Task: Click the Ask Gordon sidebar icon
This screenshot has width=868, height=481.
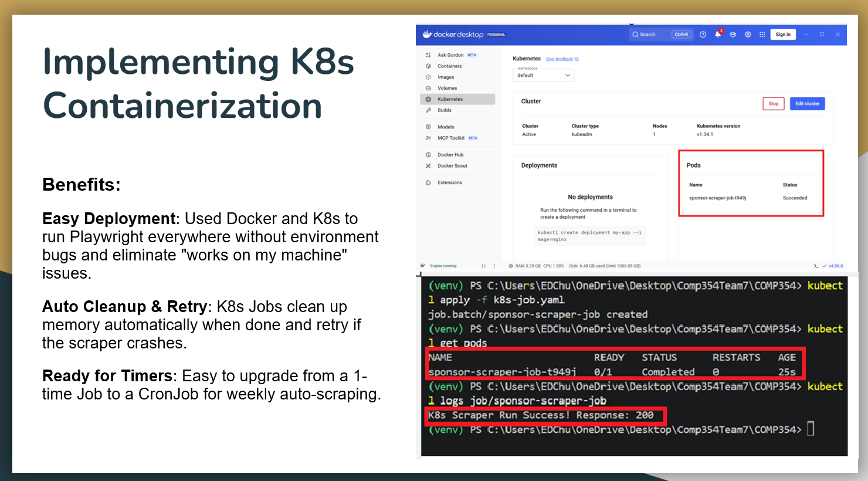Action: coord(428,55)
